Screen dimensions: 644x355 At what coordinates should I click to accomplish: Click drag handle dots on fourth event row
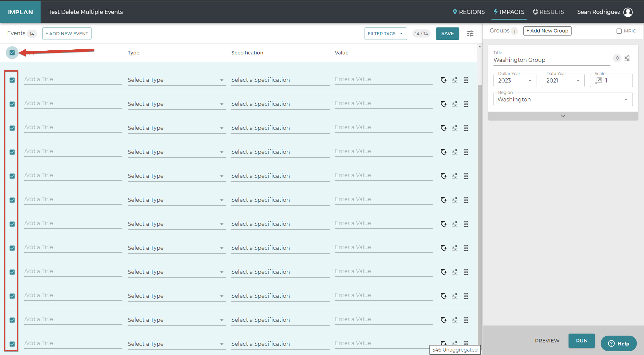pos(466,152)
